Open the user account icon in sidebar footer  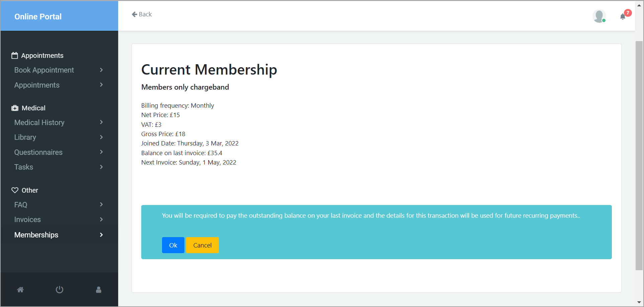point(99,290)
